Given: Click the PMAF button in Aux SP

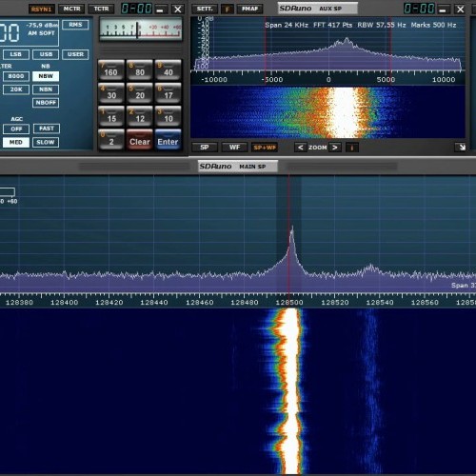Looking at the screenshot, I should click(249, 9).
